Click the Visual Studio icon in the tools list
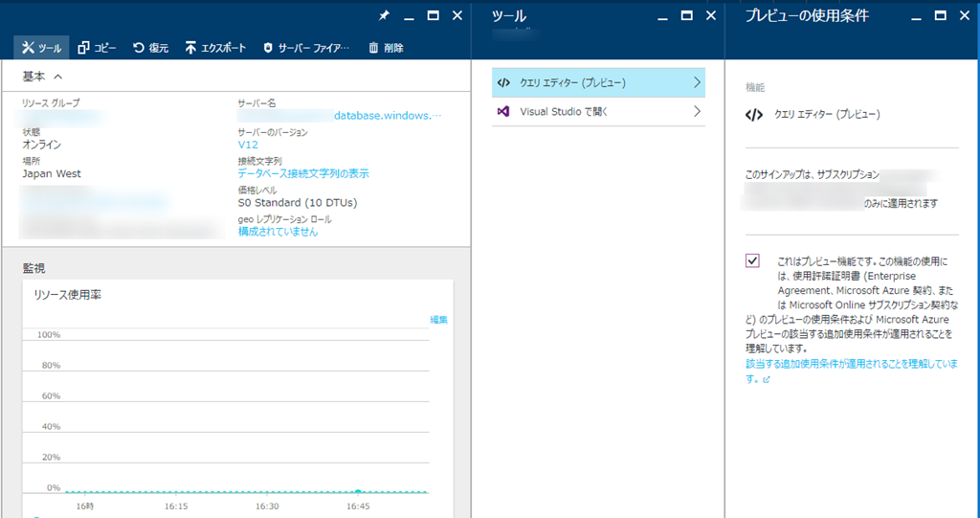 (x=503, y=112)
